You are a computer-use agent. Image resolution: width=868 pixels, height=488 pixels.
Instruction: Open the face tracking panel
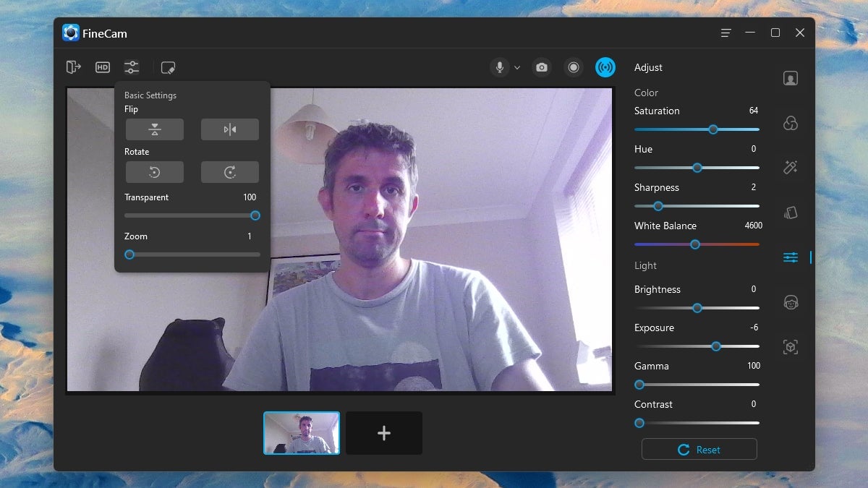[790, 347]
